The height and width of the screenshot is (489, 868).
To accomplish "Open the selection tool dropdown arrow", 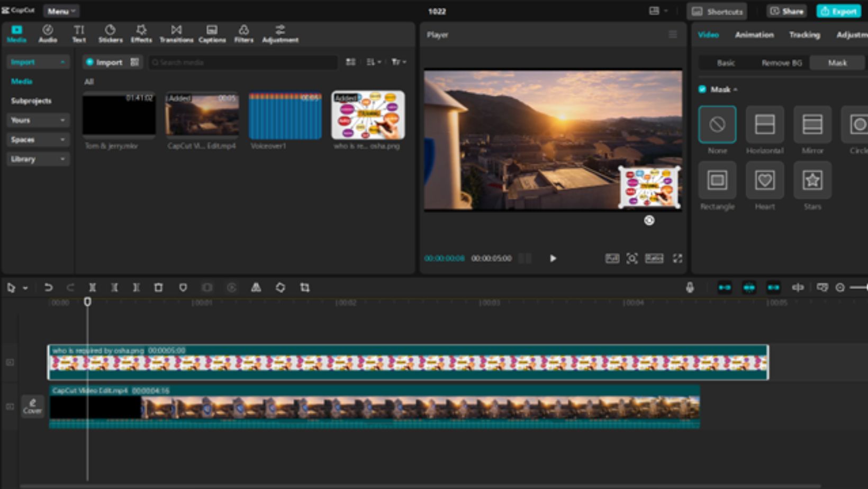I will point(25,288).
